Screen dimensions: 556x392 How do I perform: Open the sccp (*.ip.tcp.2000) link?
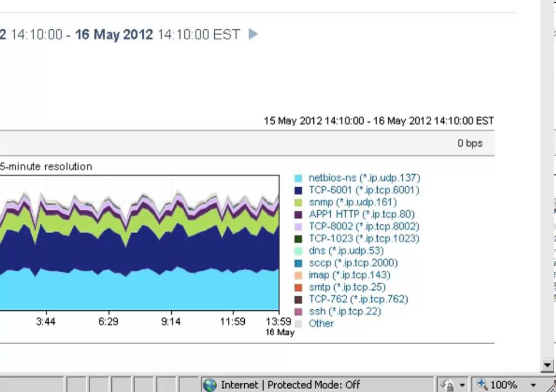pyautogui.click(x=353, y=263)
